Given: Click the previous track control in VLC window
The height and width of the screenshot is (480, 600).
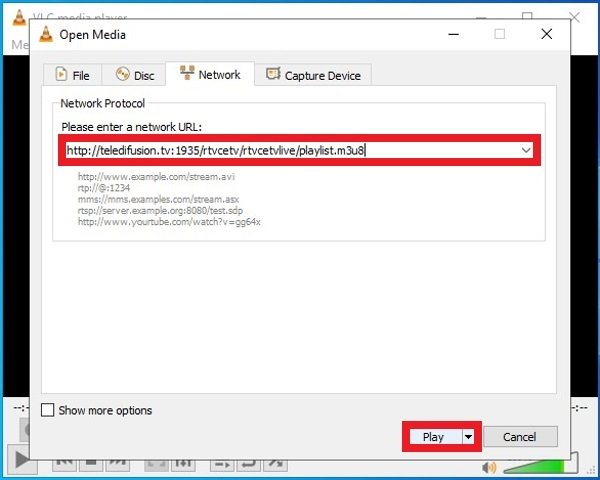Looking at the screenshot, I should click(x=64, y=464).
